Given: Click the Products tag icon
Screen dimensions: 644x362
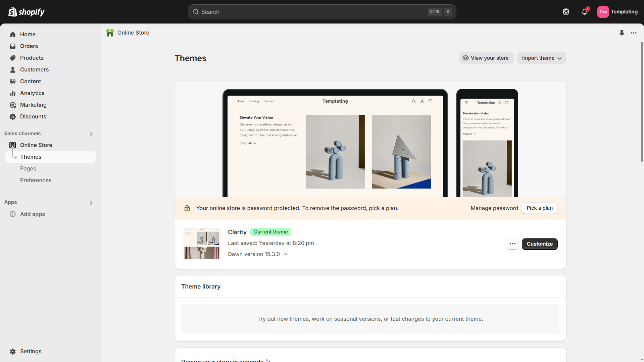Looking at the screenshot, I should (x=13, y=58).
